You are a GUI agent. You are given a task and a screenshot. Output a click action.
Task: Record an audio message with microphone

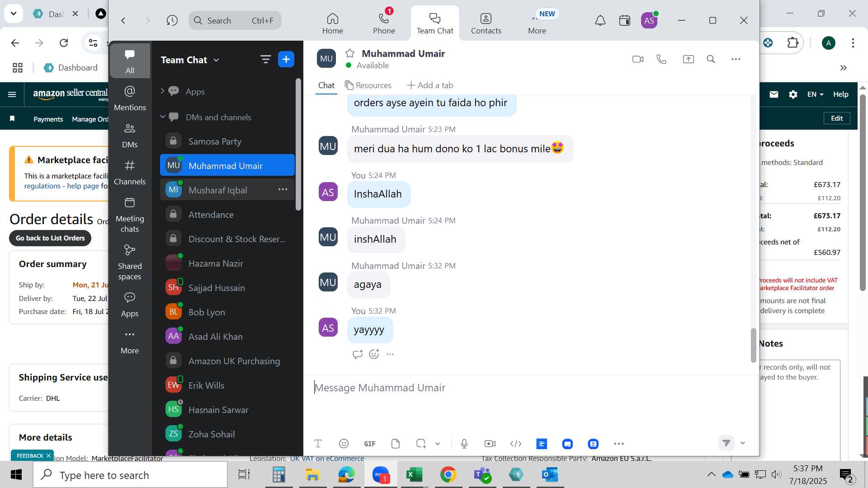464,444
